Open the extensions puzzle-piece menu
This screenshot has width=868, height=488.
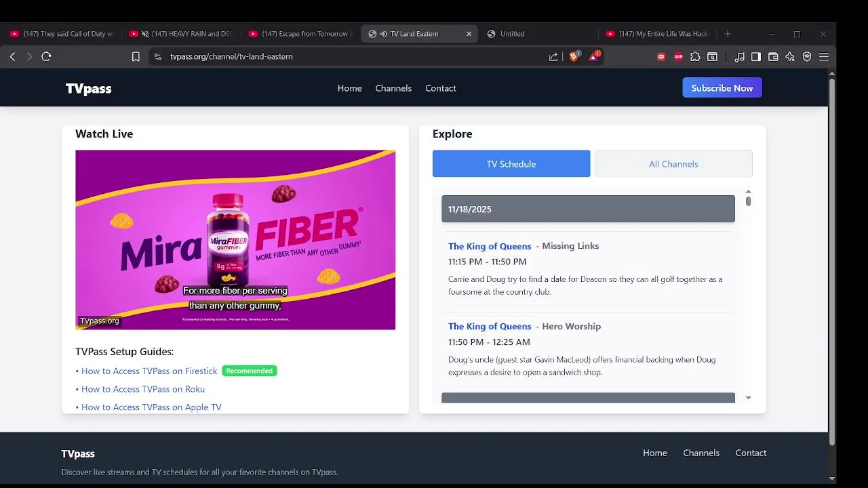[x=695, y=57]
